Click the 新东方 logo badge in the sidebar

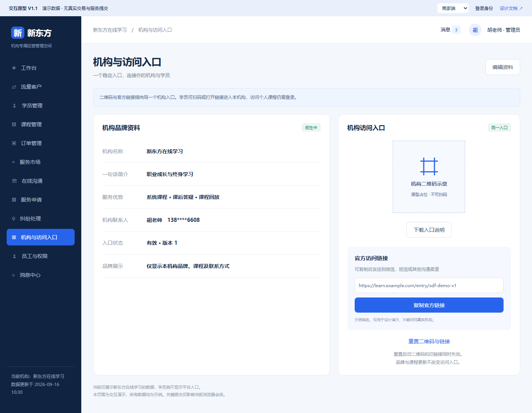coord(18,33)
